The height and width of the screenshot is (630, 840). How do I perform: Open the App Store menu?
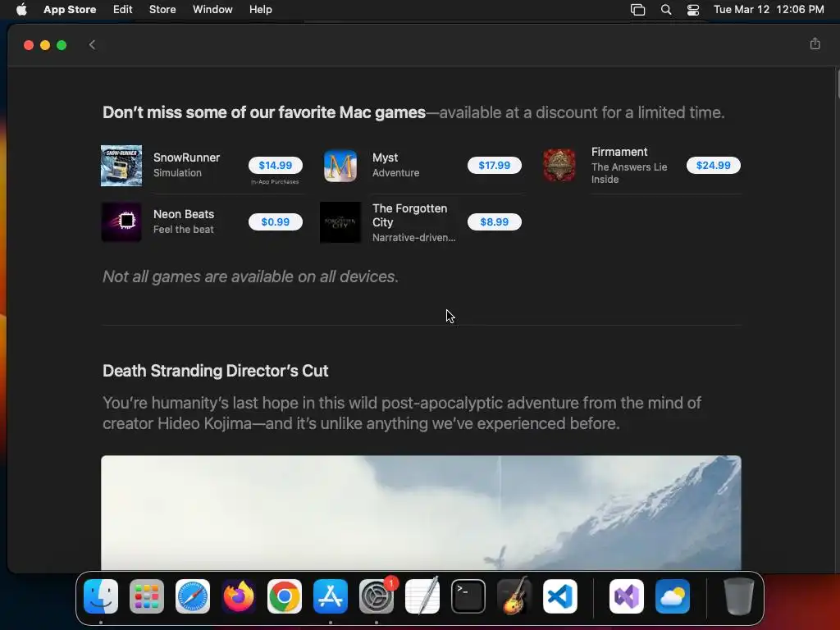[x=70, y=10]
